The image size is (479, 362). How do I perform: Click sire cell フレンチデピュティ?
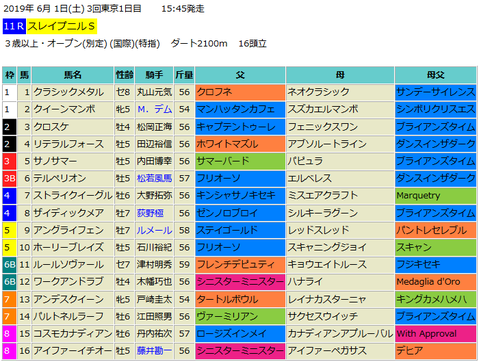click(240, 265)
